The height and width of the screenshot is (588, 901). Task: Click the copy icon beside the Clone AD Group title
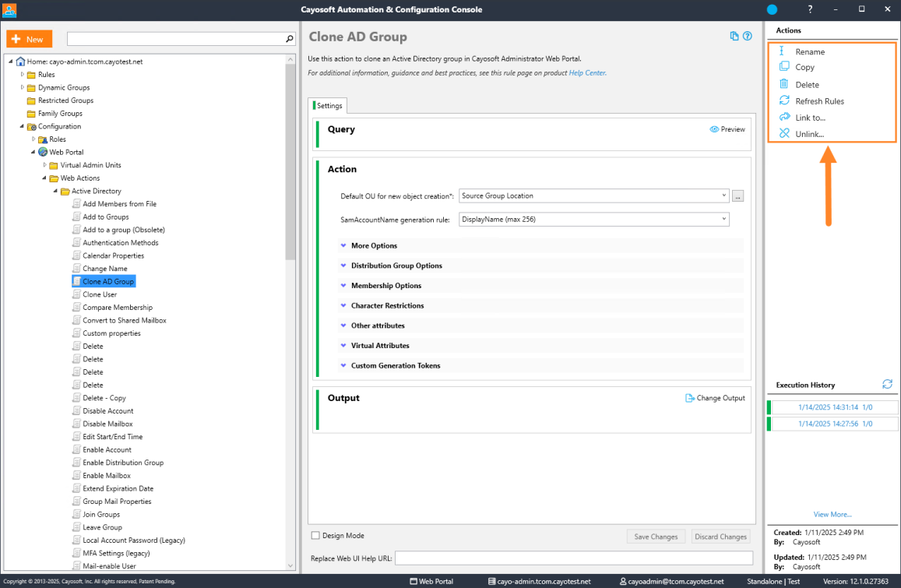coord(734,36)
